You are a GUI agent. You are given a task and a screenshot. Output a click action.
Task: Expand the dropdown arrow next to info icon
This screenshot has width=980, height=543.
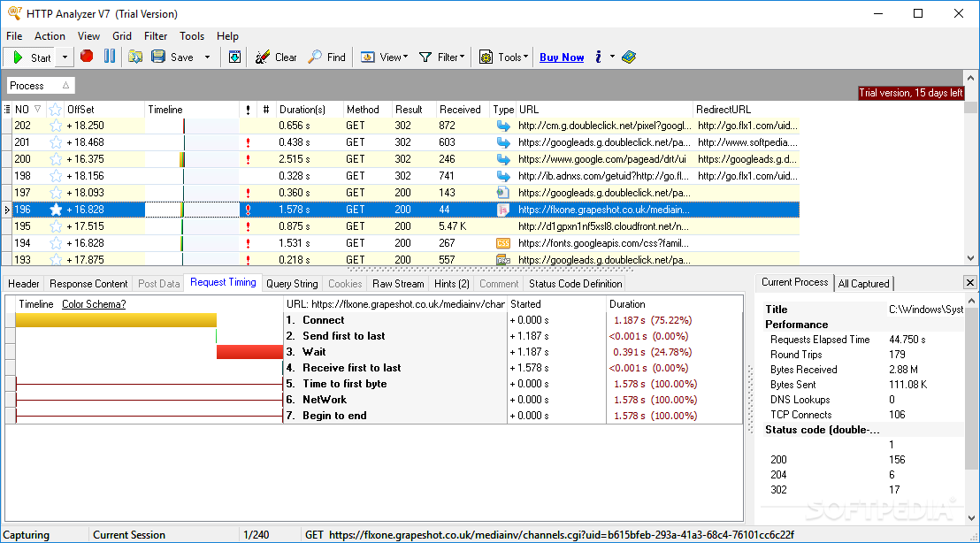coord(612,57)
